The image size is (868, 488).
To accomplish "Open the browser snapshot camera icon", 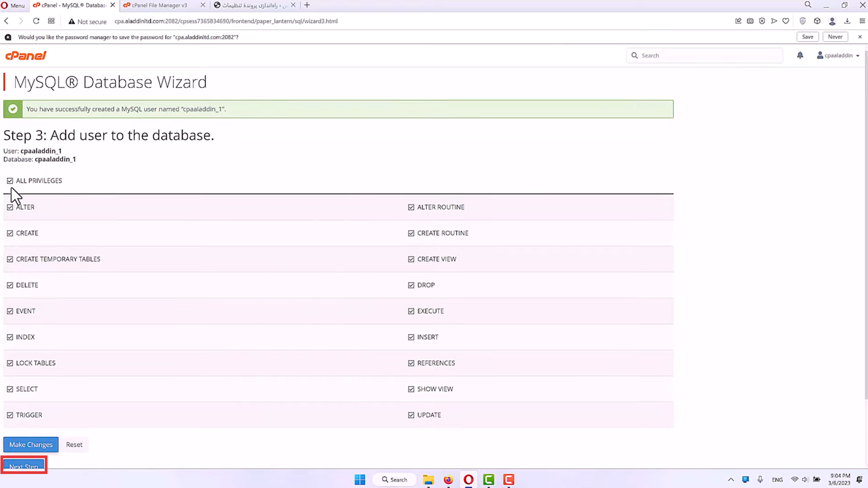I will pos(750,21).
